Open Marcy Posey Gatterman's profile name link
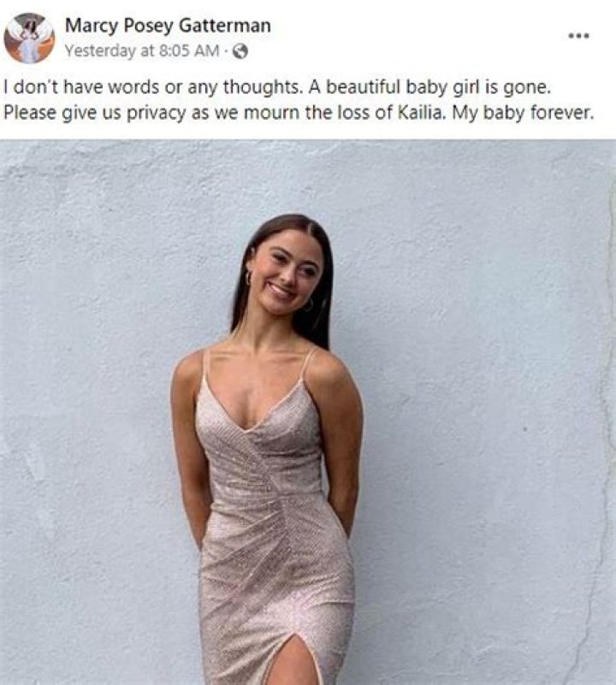Viewport: 616px width, 685px height. tap(168, 26)
